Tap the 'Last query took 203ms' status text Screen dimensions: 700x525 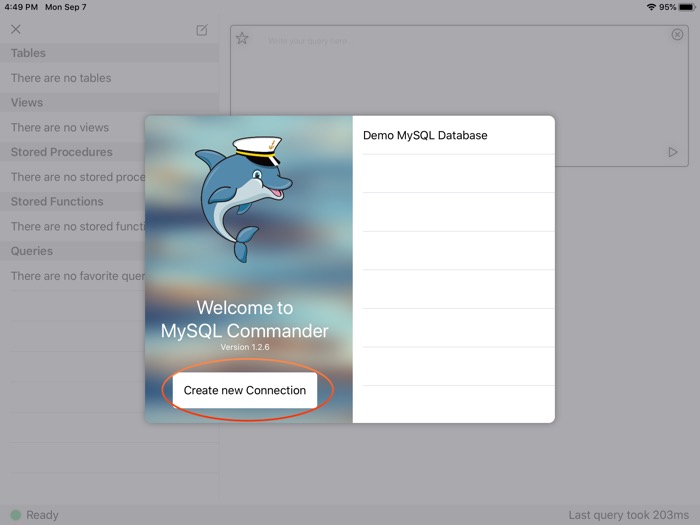click(629, 515)
